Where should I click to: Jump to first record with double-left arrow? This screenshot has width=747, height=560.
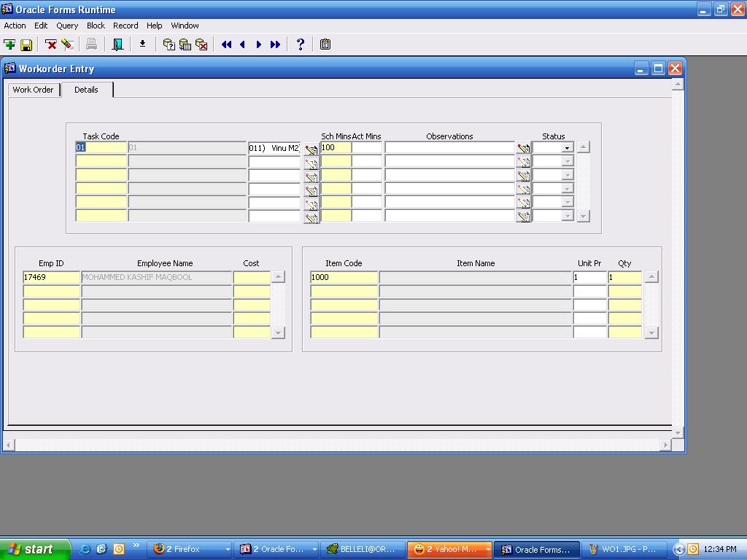point(226,44)
